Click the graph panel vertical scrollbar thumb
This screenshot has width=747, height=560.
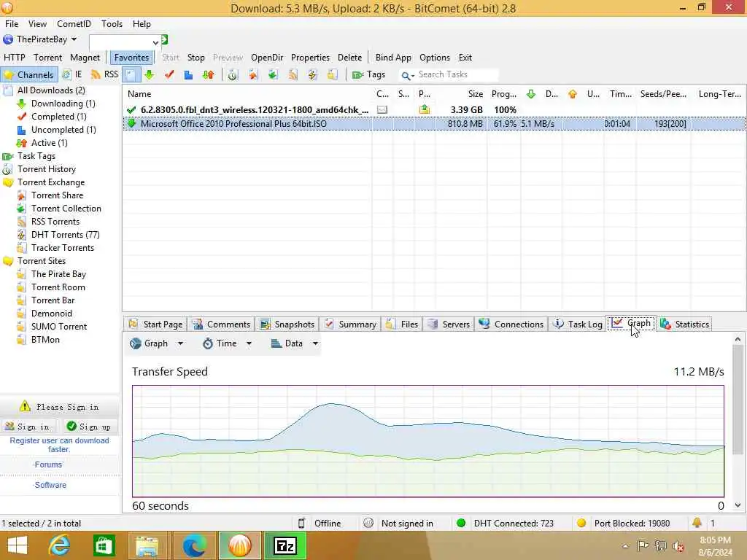[x=738, y=401]
